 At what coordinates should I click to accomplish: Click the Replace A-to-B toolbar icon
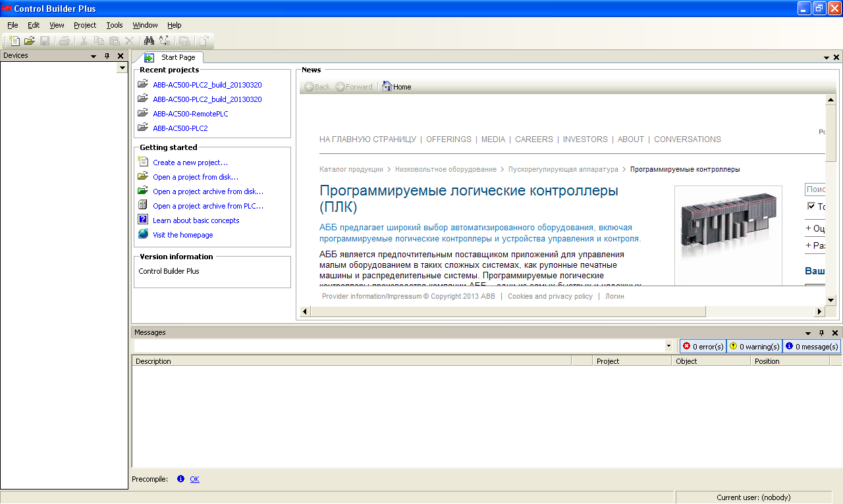[164, 41]
